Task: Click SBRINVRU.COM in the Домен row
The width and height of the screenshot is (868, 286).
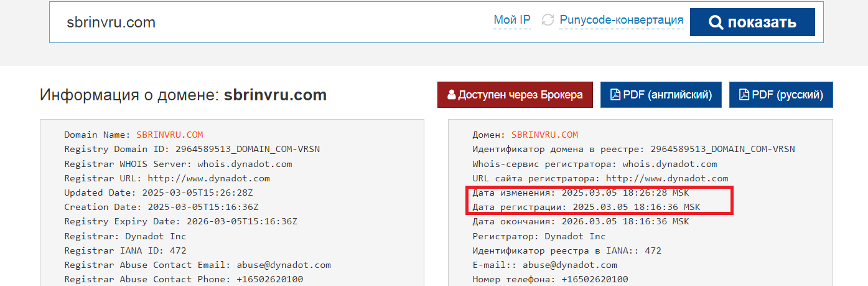Action: coord(545,135)
